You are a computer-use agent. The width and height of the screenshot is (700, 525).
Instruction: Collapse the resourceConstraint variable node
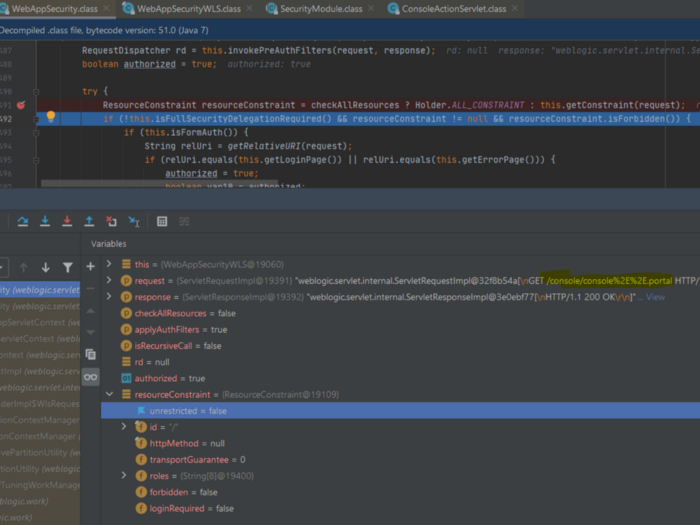pos(109,394)
